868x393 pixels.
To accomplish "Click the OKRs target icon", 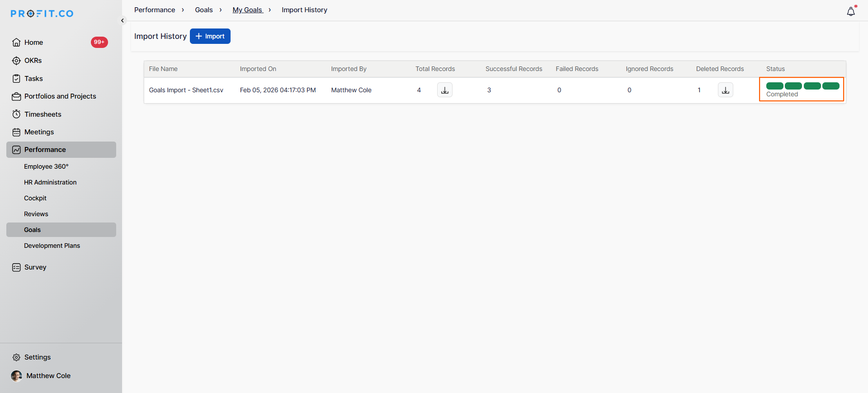I will click(16, 61).
